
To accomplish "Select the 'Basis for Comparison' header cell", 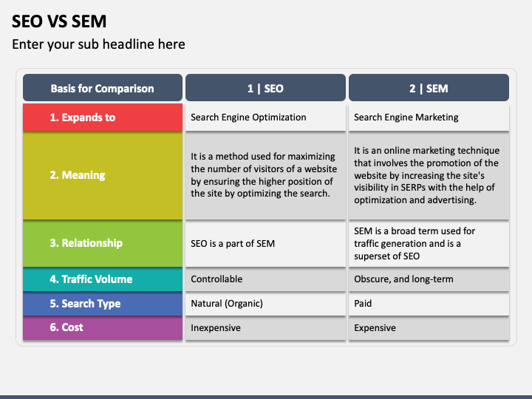I will click(103, 87).
